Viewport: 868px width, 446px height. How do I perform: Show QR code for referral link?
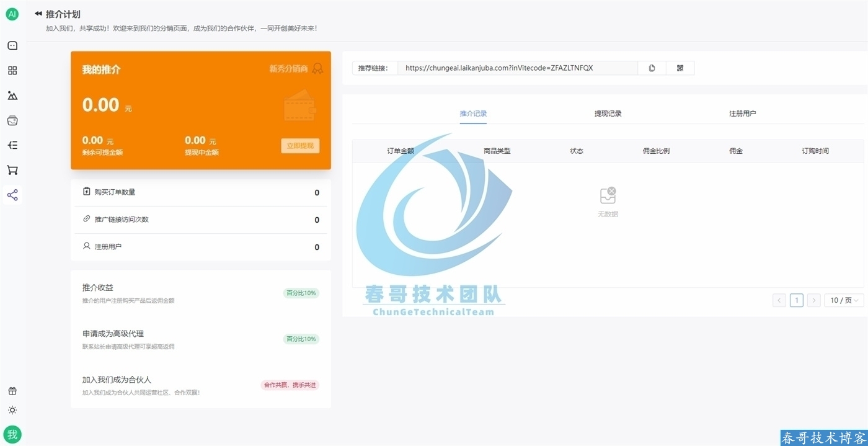(680, 68)
